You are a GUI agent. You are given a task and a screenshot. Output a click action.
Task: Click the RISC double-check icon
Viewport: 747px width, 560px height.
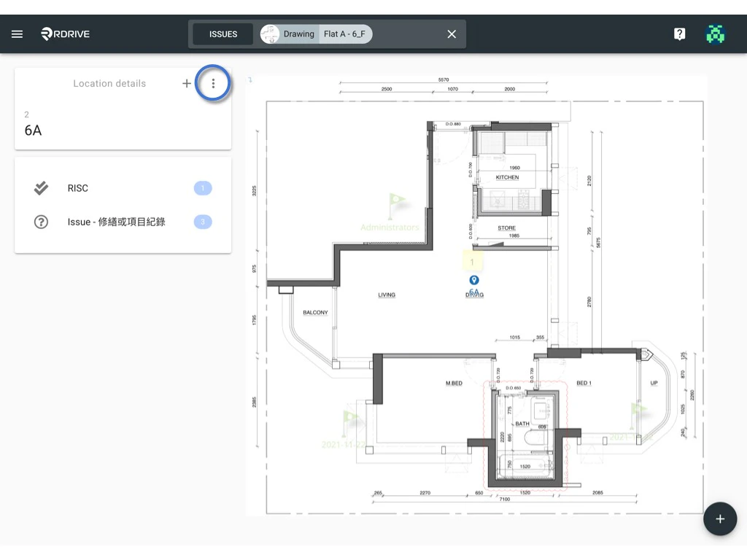click(41, 188)
